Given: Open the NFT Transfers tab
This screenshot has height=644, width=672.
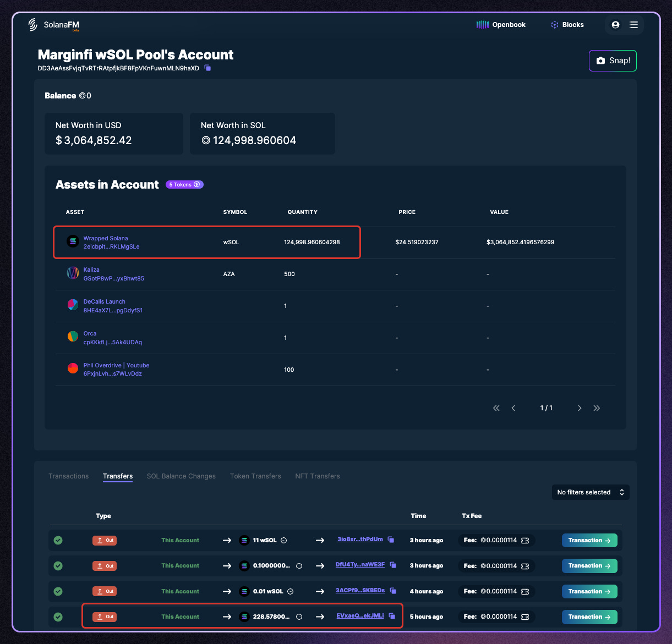Looking at the screenshot, I should pyautogui.click(x=318, y=476).
